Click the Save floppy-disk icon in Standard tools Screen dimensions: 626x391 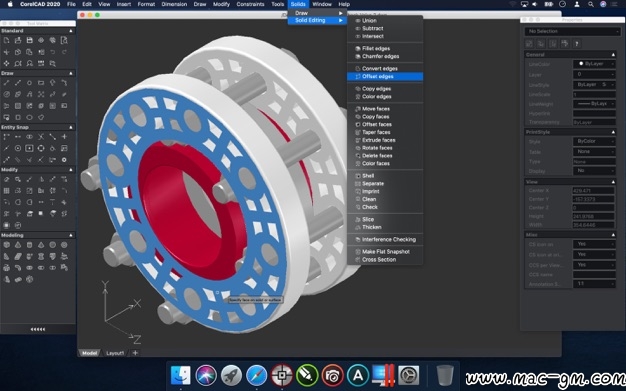pyautogui.click(x=30, y=40)
